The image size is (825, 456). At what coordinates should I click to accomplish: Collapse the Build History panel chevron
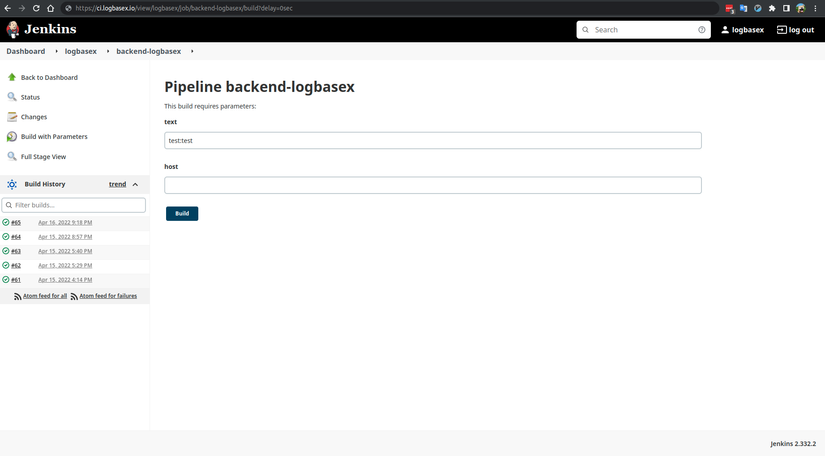(x=135, y=185)
